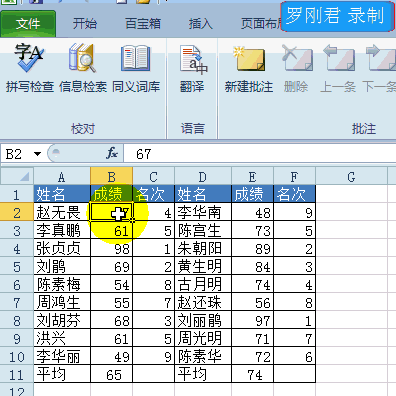Image resolution: width=396 pixels, height=396 pixels.
Task: Click cell containing 李真鹏
Action: (62, 230)
